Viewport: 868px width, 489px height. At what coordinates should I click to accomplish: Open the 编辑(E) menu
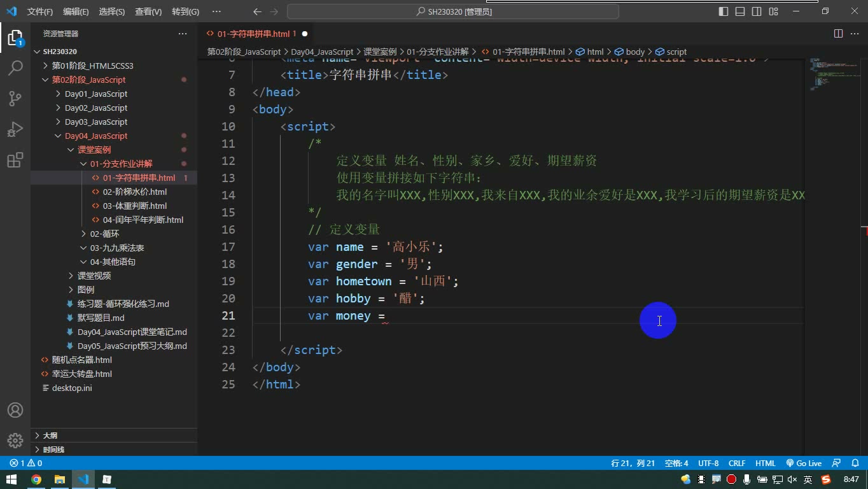coord(76,11)
